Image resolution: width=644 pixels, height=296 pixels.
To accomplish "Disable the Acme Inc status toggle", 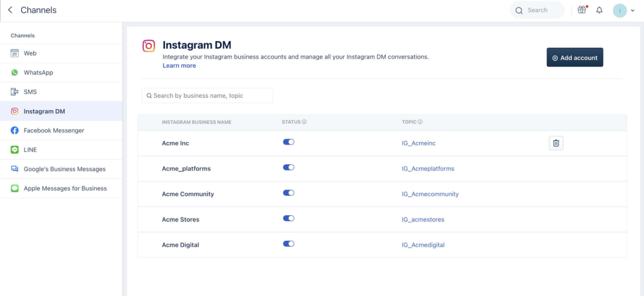I will point(289,142).
